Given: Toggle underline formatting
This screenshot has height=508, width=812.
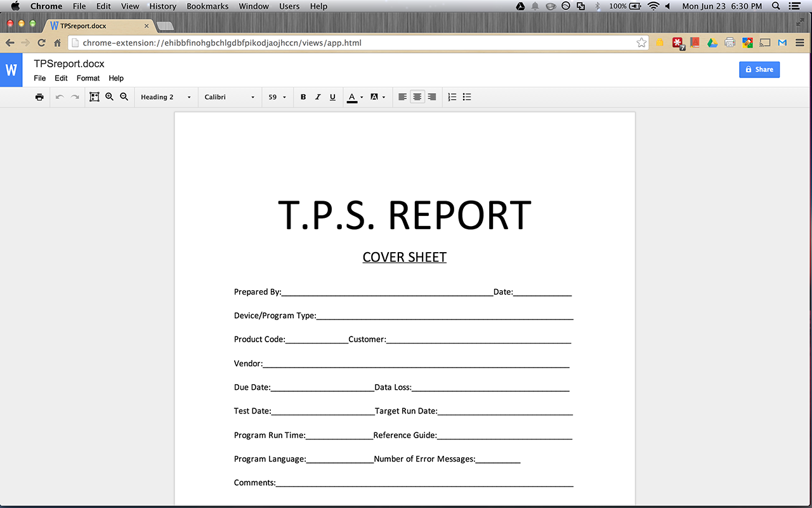Looking at the screenshot, I should (332, 97).
